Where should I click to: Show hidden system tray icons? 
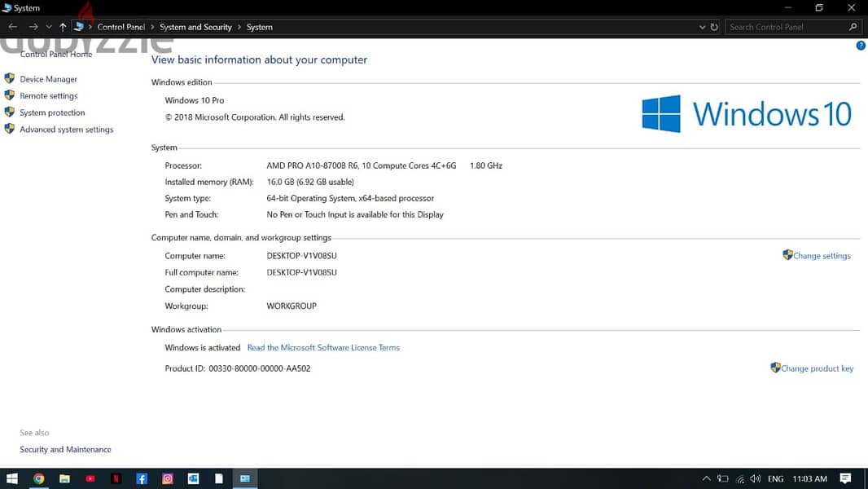(x=706, y=478)
